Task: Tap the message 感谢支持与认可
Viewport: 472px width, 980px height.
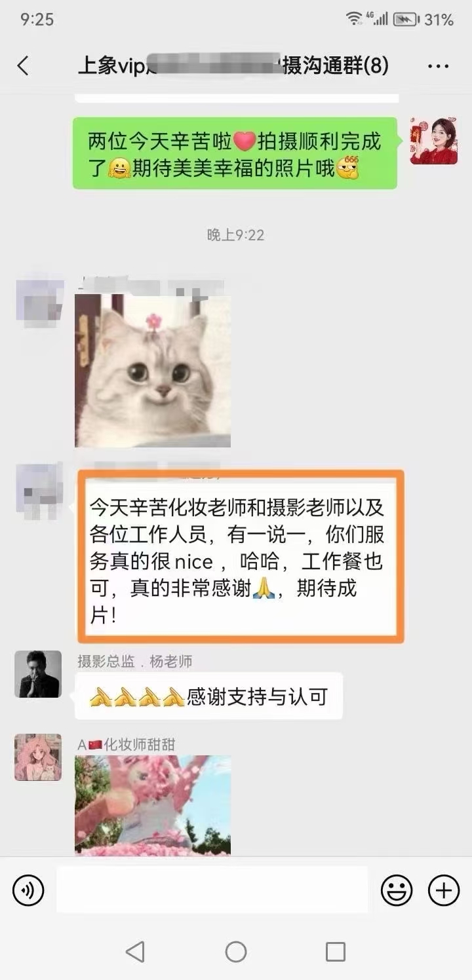Action: [x=208, y=696]
